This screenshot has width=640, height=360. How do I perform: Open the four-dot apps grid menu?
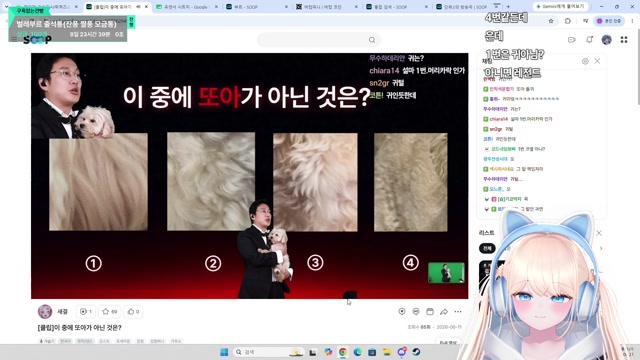click(624, 40)
